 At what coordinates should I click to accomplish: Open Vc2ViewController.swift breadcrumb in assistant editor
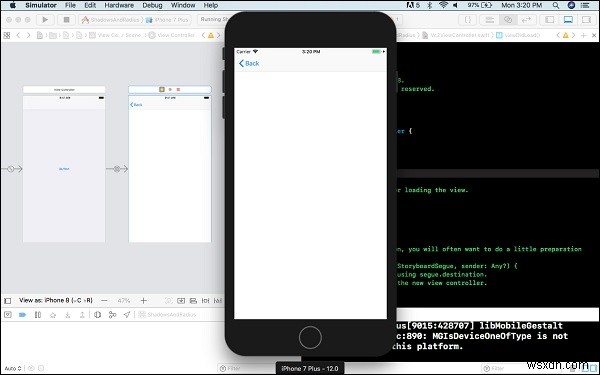(456, 35)
